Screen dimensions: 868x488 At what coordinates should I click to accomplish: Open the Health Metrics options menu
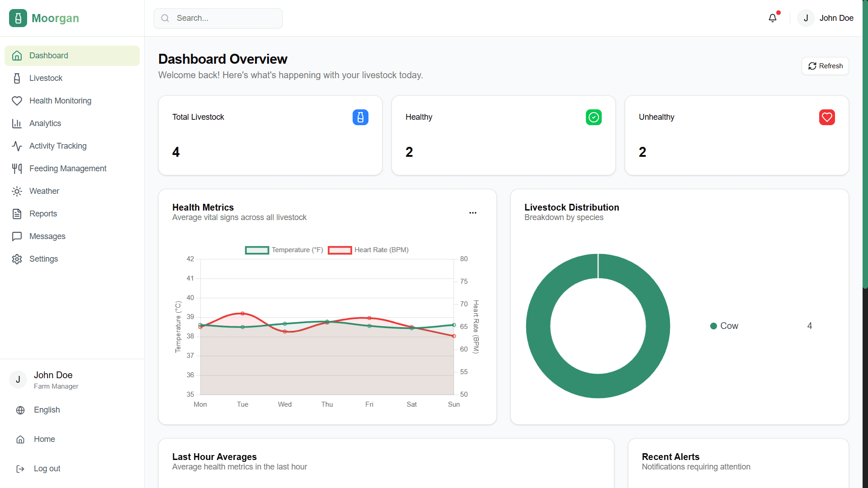[x=473, y=212]
